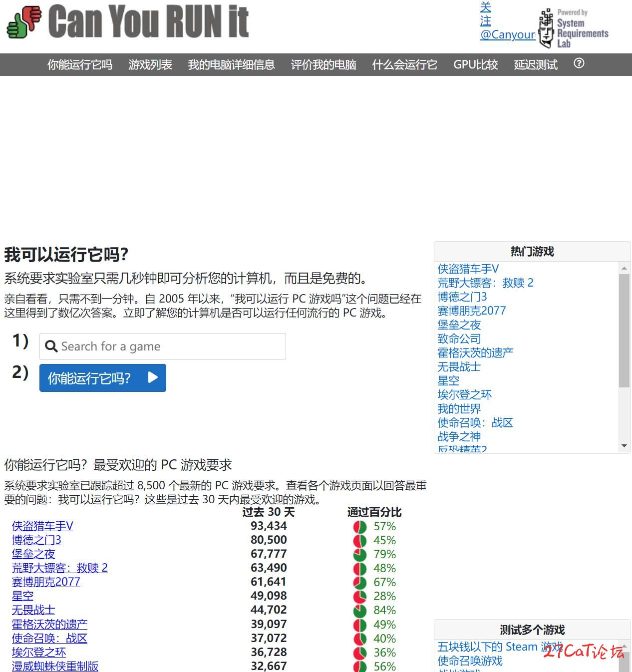632x672 pixels.
Task: Choose 堡垒之夜 in the 热门游戏 list
Action: [x=459, y=325]
